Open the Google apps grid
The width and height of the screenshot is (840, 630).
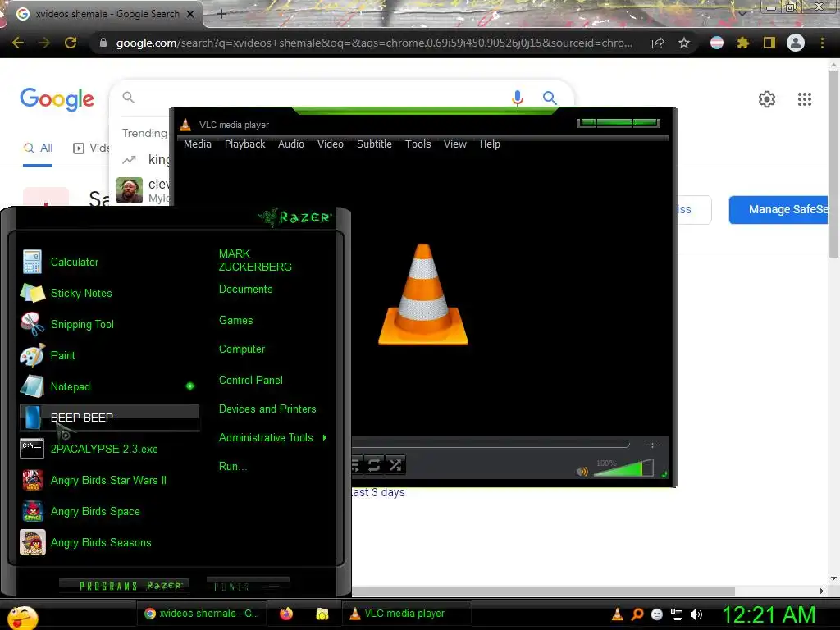pos(804,99)
